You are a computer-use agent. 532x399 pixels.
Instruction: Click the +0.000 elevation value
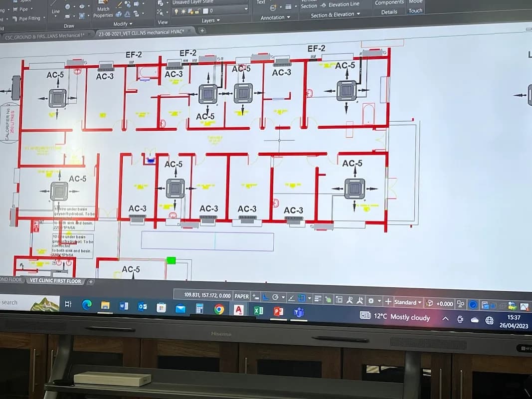coord(444,304)
